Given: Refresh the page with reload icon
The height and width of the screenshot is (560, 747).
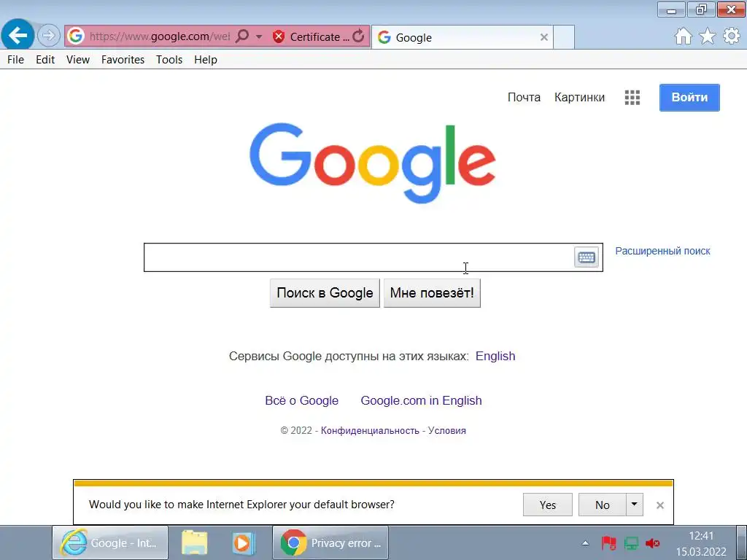Looking at the screenshot, I should click(x=359, y=36).
